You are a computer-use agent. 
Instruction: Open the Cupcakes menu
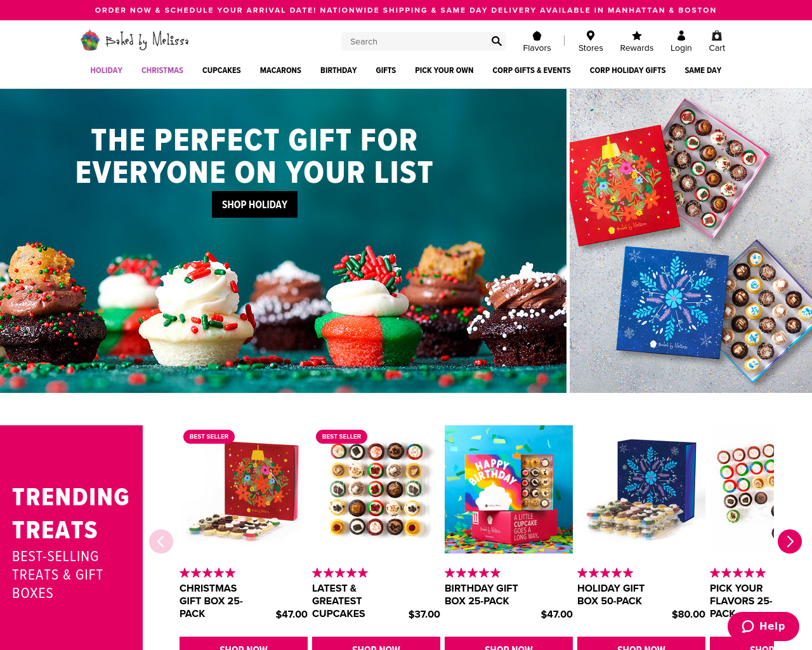[x=221, y=70]
